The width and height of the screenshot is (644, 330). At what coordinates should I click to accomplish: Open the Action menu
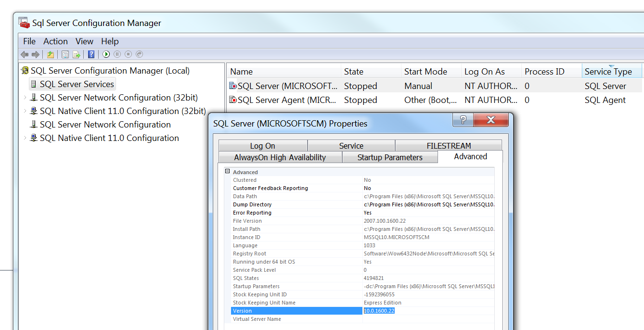click(55, 41)
